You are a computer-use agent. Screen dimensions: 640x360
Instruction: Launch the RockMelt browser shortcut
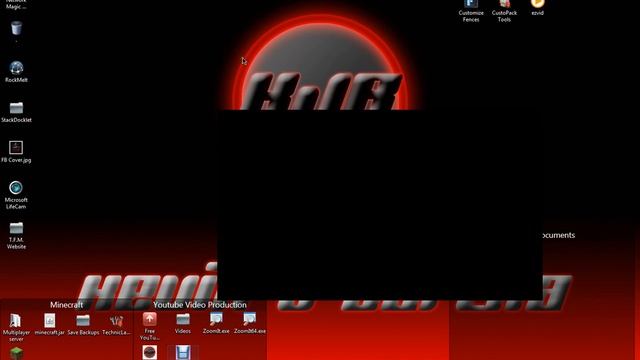point(16,72)
